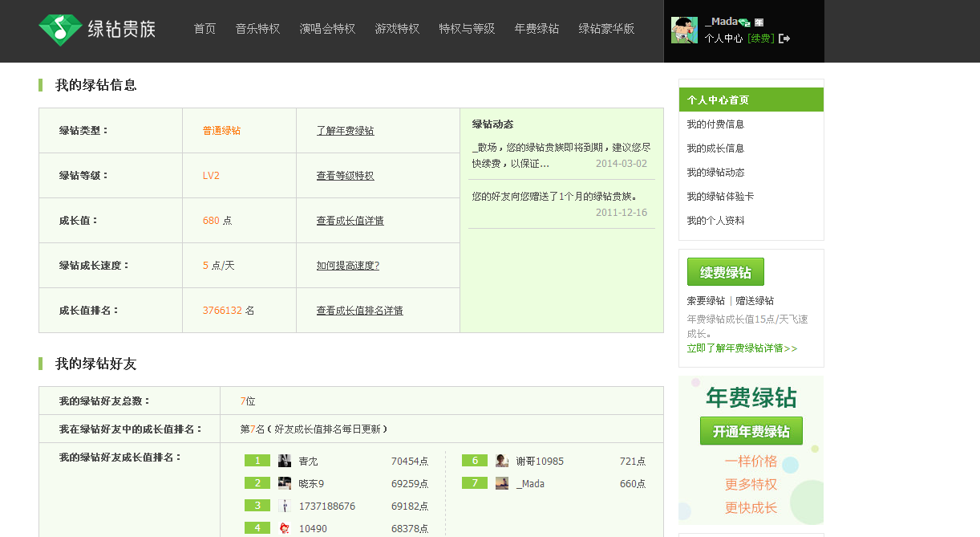The width and height of the screenshot is (980, 537).
Task: Click rank badge 1 in the friend ranking
Action: [257, 461]
